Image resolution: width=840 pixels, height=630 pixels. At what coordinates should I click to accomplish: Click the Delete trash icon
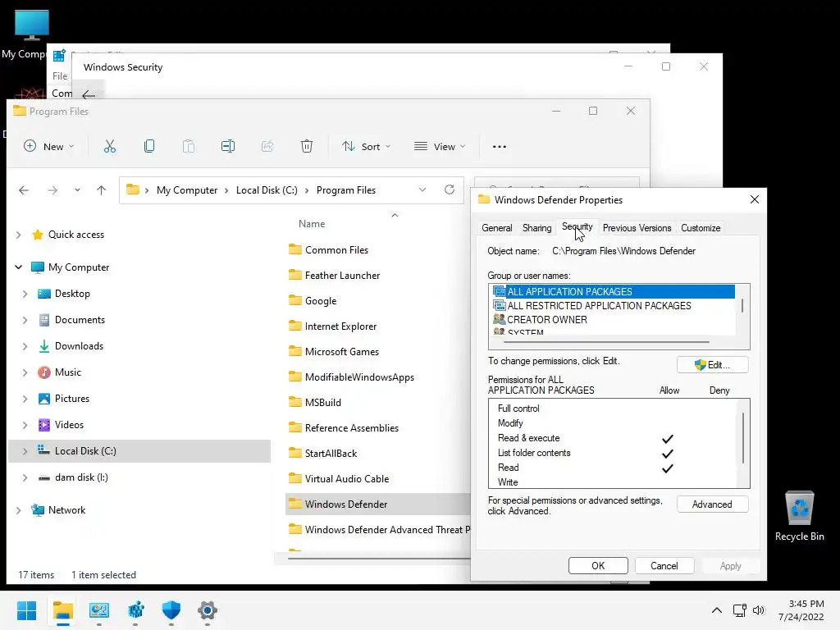pos(307,146)
